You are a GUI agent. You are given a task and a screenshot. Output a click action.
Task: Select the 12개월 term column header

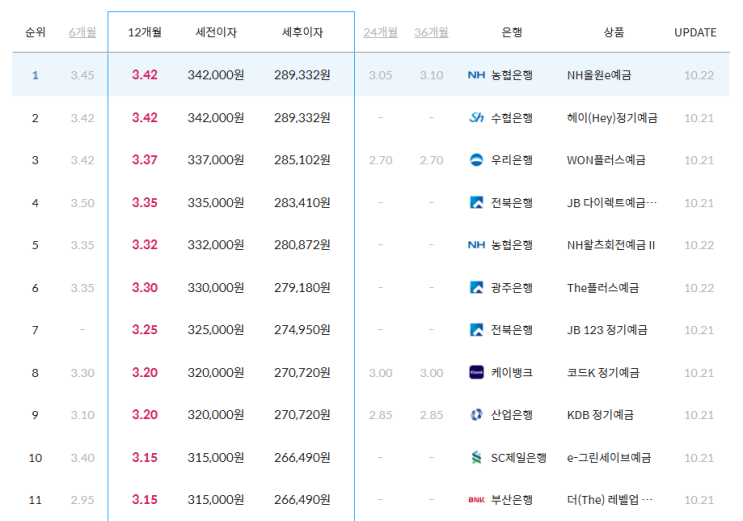[x=145, y=32]
